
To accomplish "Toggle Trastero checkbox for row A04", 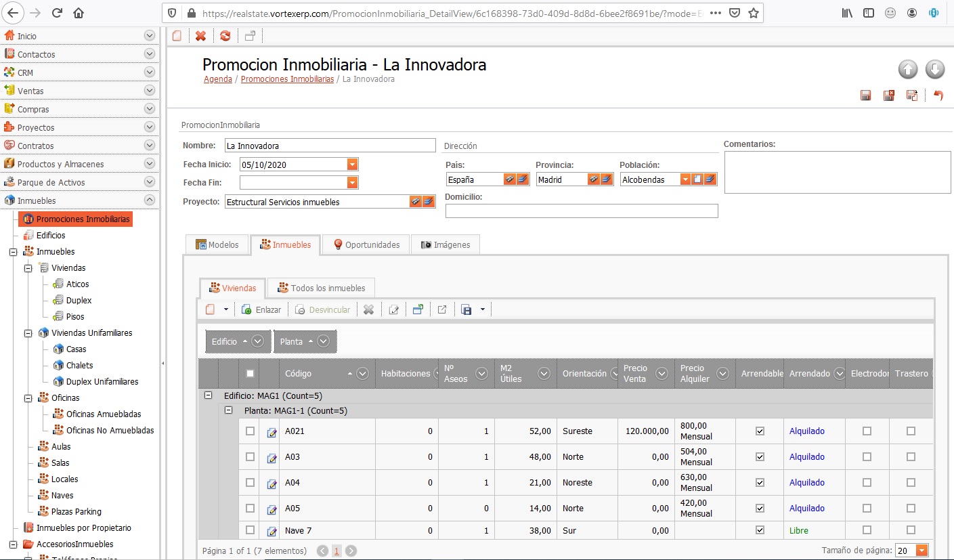I will pos(911,482).
